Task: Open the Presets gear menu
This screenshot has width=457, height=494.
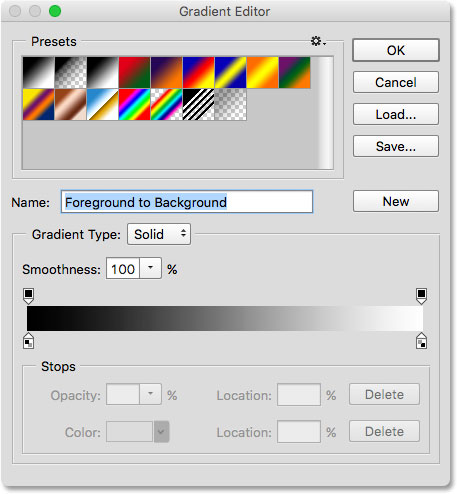Action: (318, 41)
